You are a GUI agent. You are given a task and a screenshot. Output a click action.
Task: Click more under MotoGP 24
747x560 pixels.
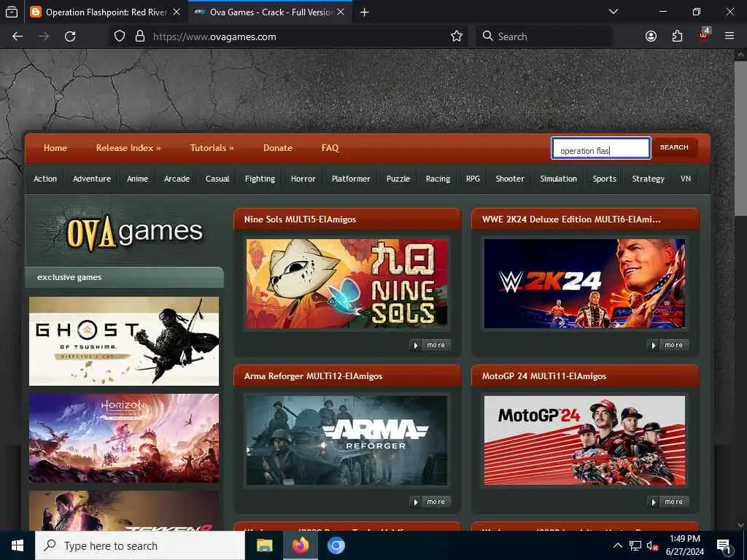[668, 502]
